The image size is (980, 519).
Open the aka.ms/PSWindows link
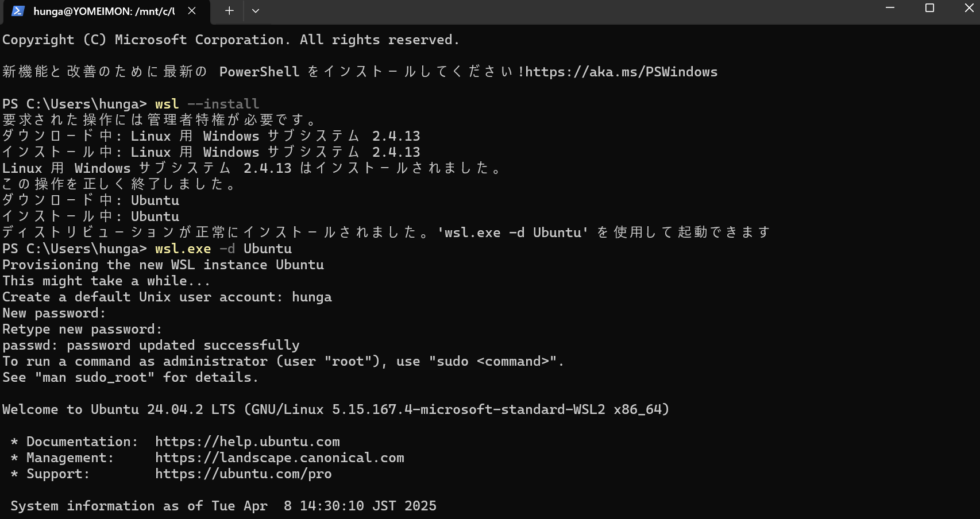[621, 72]
